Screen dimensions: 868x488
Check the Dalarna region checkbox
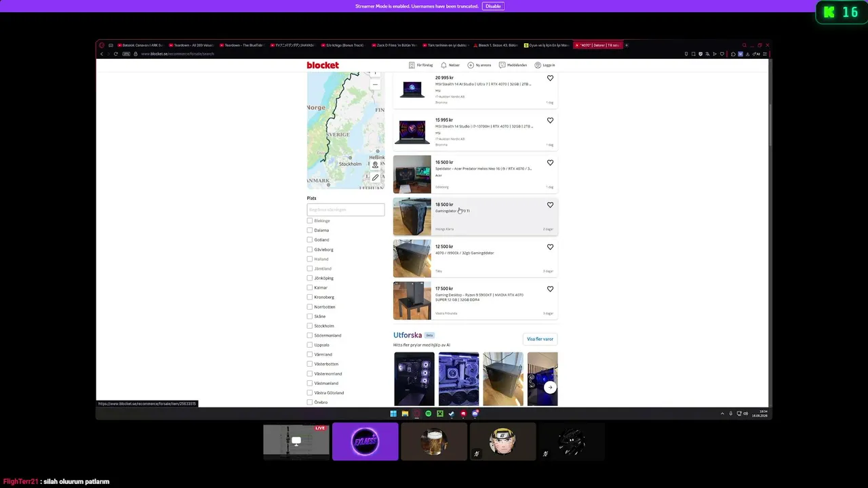tap(310, 230)
